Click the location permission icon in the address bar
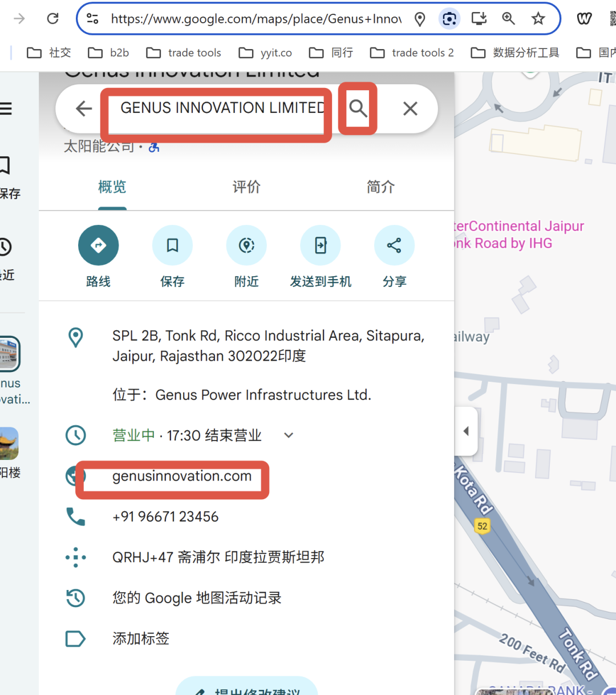Screen dimensions: 616x695 pos(420,18)
